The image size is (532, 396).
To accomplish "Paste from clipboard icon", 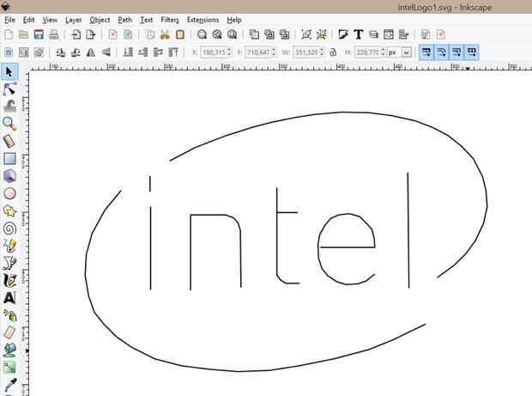I will pos(180,34).
